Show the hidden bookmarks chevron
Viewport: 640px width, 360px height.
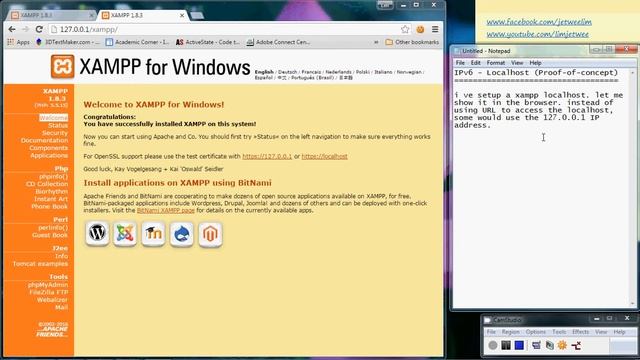(376, 42)
